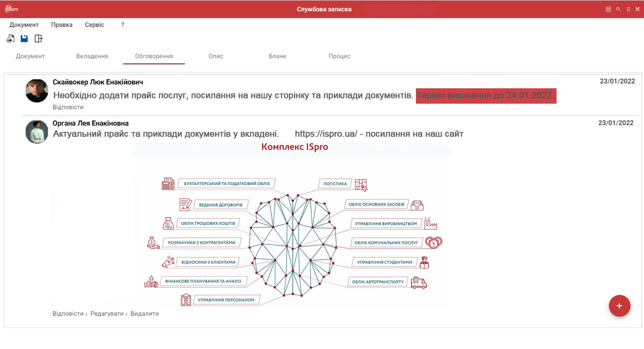Click the name Органа Лея Енакіновна
The width and height of the screenshot is (644, 349).
tap(90, 123)
